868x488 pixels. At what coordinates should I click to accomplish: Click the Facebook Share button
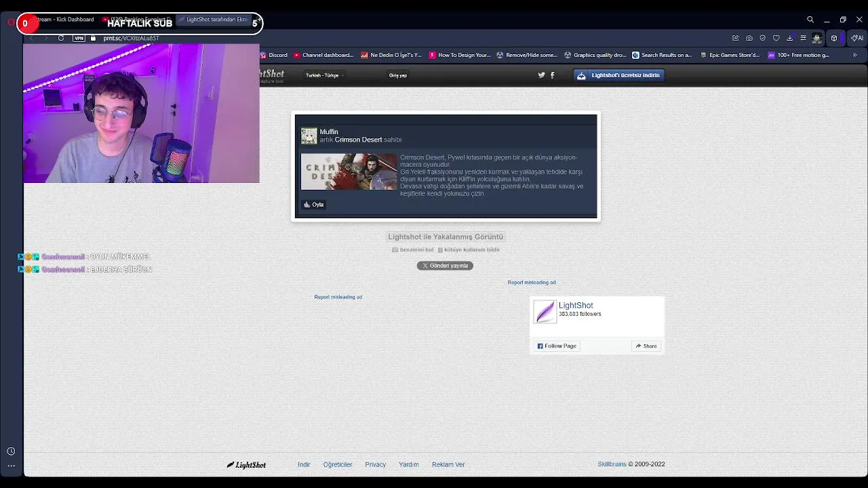pos(646,346)
